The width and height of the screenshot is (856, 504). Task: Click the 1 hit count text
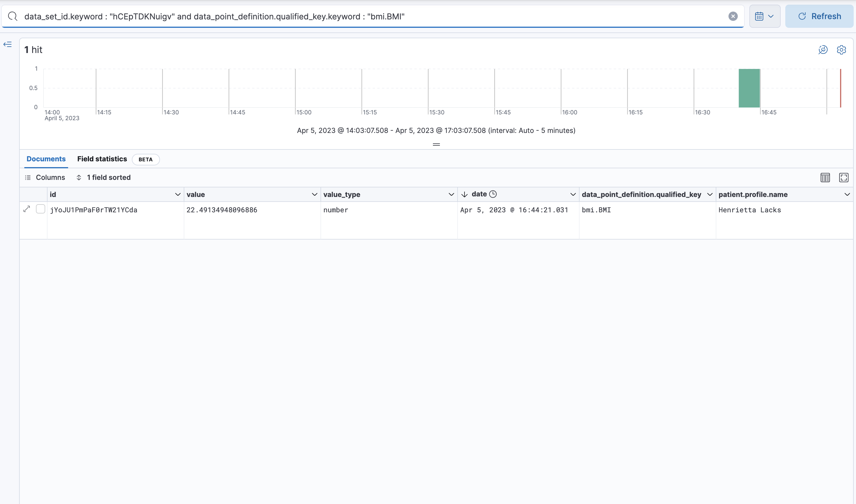point(33,50)
